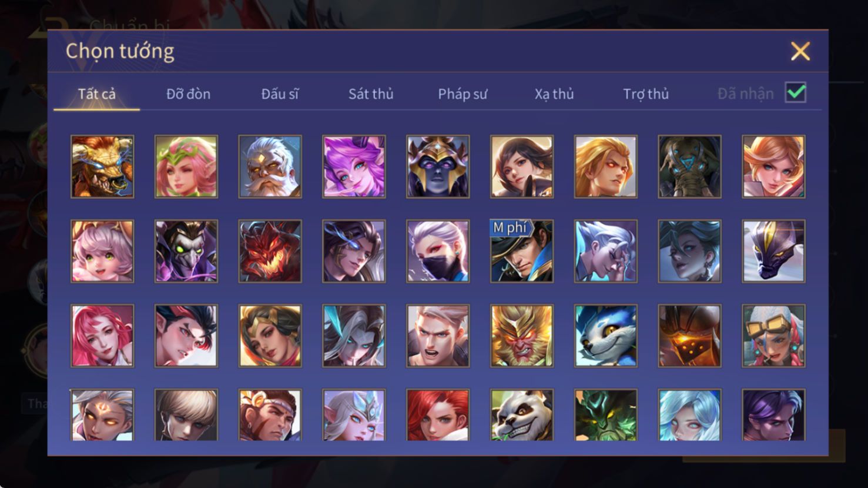Switch to the Trợ thủ tab

[x=646, y=94]
